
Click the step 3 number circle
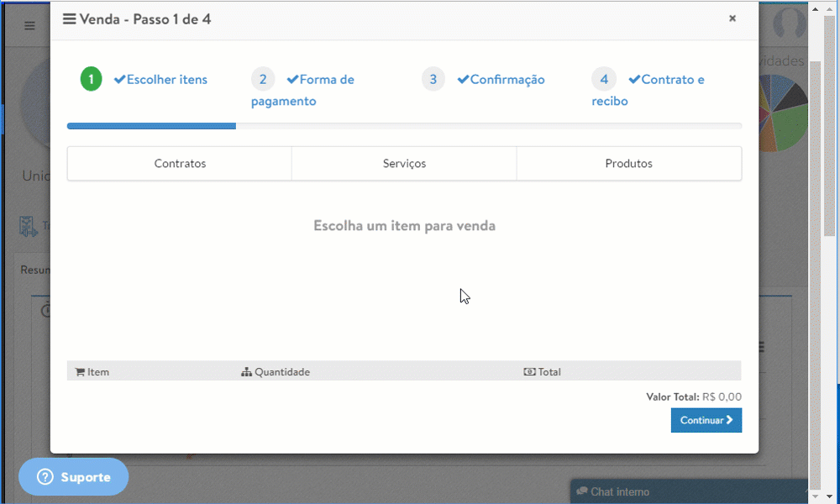(x=433, y=79)
